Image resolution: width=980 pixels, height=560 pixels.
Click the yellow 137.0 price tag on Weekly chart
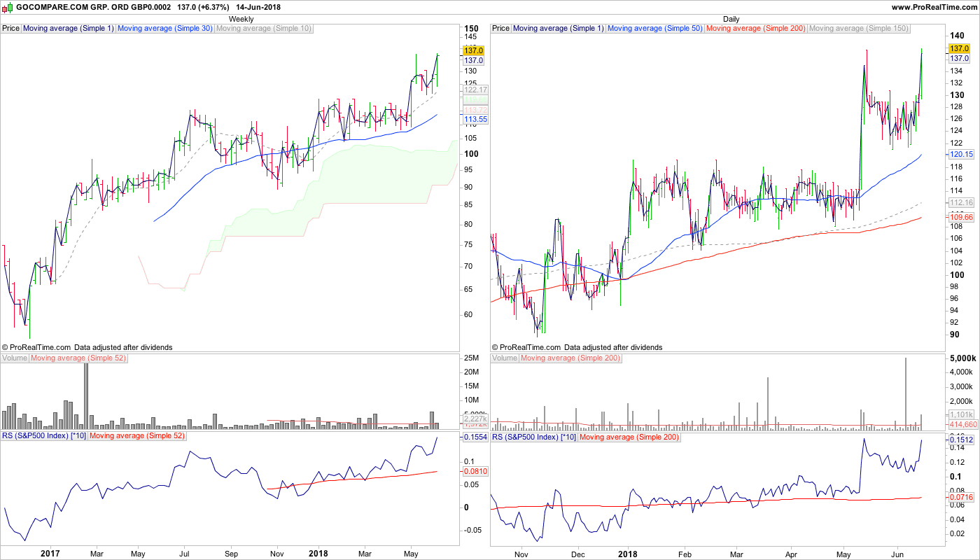click(x=473, y=50)
